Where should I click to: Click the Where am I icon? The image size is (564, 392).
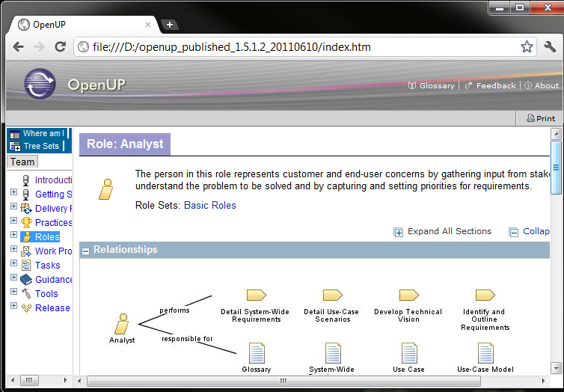click(15, 135)
